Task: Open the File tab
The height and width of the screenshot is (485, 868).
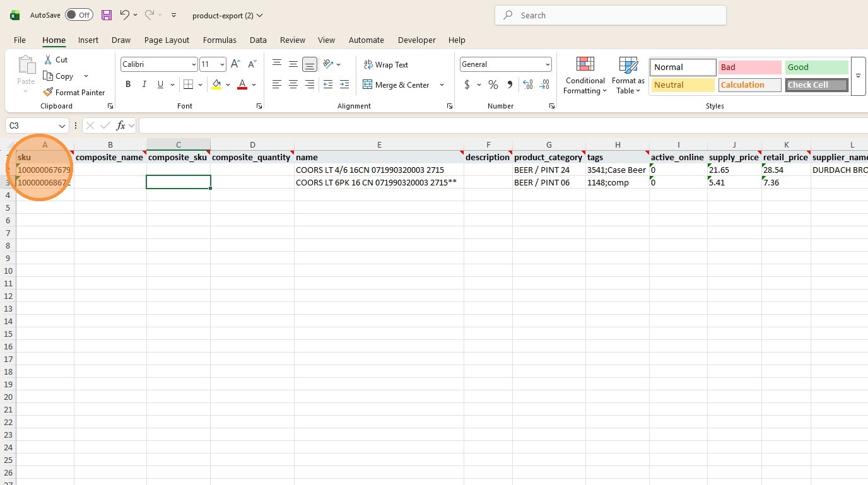Action: 20,40
